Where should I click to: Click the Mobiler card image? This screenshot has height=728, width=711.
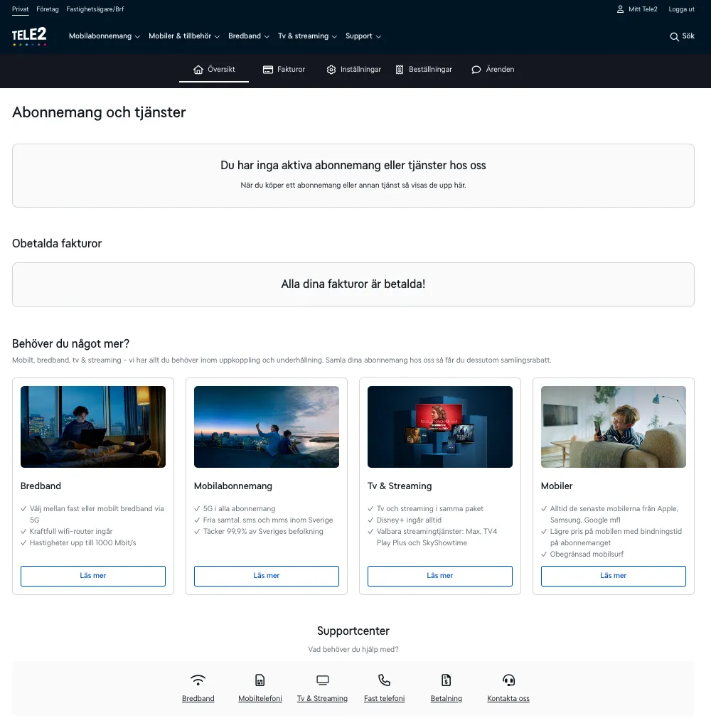pyautogui.click(x=614, y=427)
